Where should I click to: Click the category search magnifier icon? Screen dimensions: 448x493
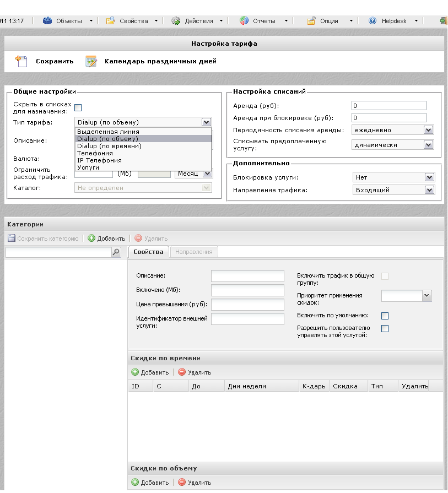click(116, 252)
